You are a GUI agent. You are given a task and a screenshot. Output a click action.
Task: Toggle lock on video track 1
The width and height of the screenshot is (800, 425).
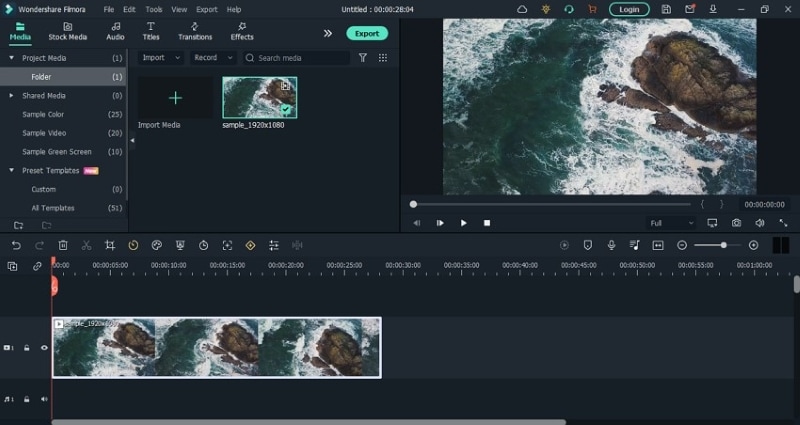(27, 348)
